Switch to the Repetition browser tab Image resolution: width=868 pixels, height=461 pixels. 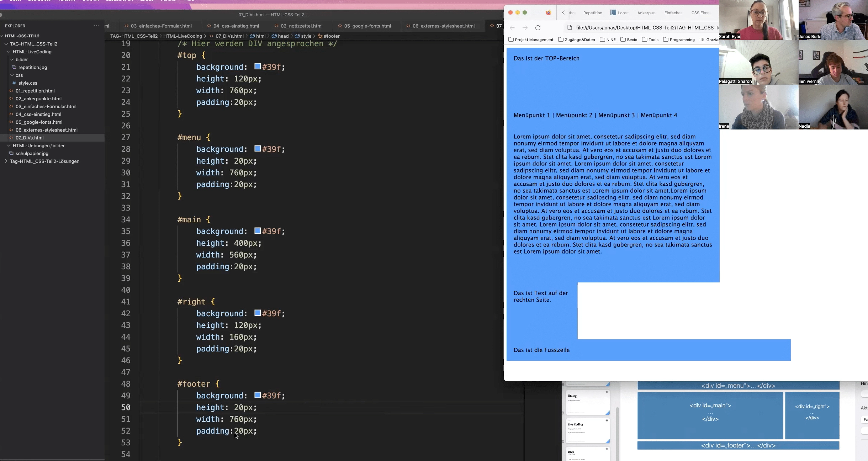pyautogui.click(x=593, y=13)
